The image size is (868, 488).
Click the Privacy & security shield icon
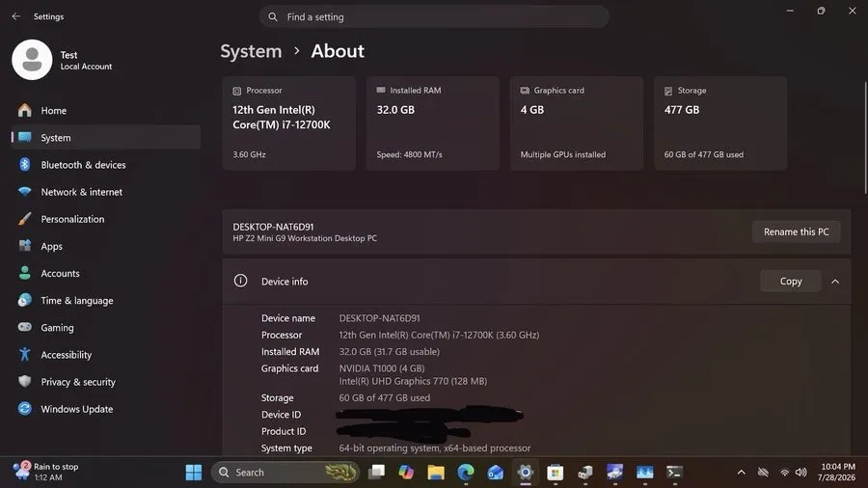(x=24, y=381)
